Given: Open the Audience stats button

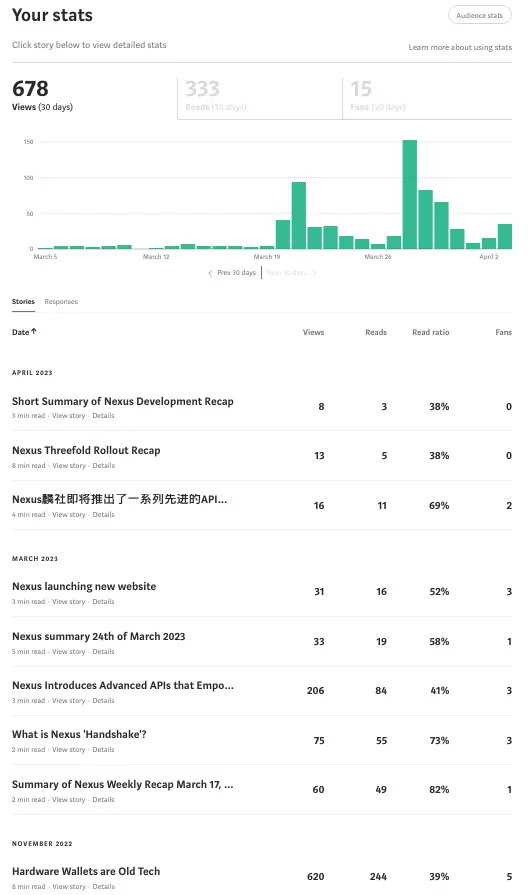Looking at the screenshot, I should [x=479, y=15].
